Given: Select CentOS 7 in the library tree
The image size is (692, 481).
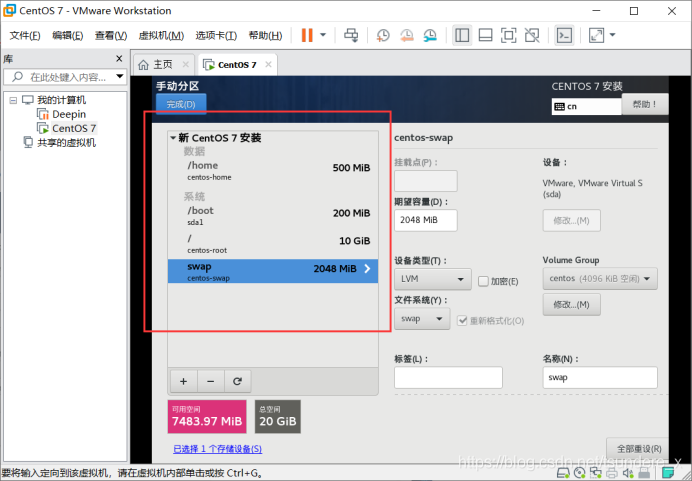Looking at the screenshot, I should (74, 128).
